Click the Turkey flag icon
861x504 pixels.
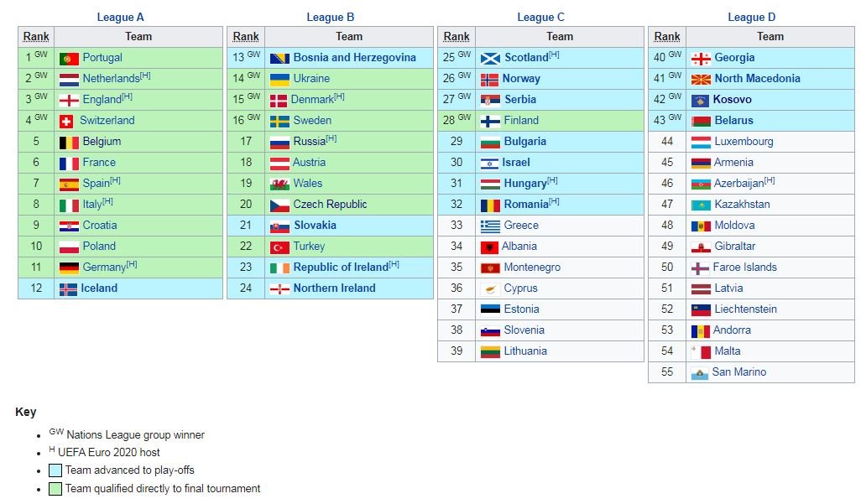[x=278, y=246]
